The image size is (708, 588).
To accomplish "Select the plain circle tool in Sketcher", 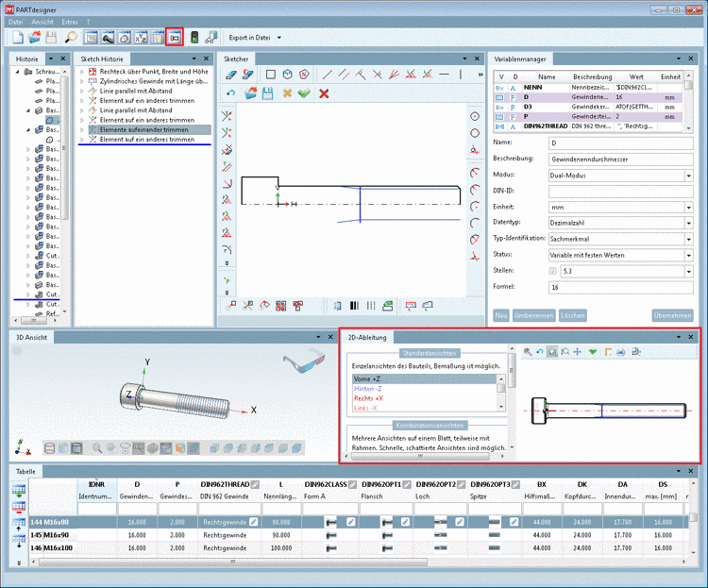I will coord(475,133).
